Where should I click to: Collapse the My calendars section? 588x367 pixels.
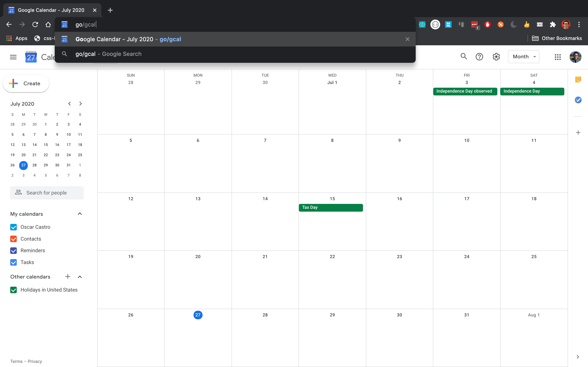(x=80, y=214)
